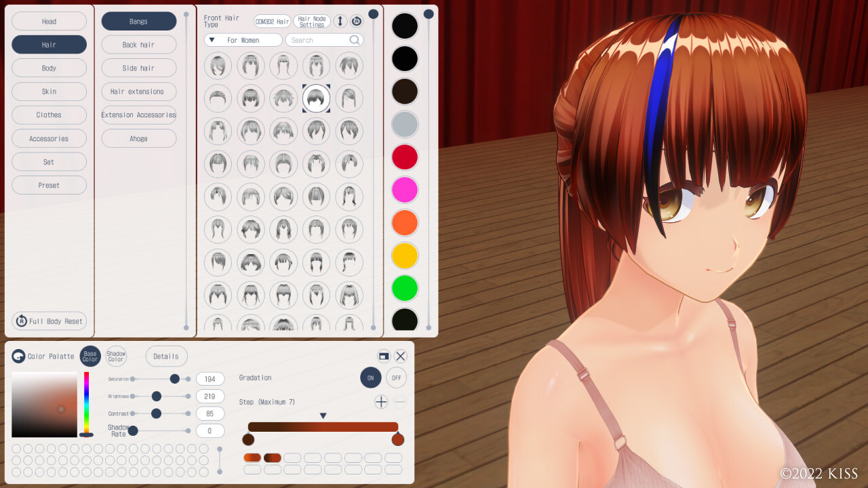Click the pop-out window icon on the Color Palette panel

click(x=383, y=356)
